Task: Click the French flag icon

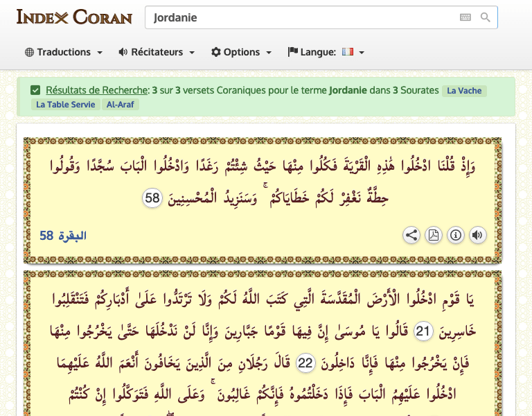Action: point(348,52)
